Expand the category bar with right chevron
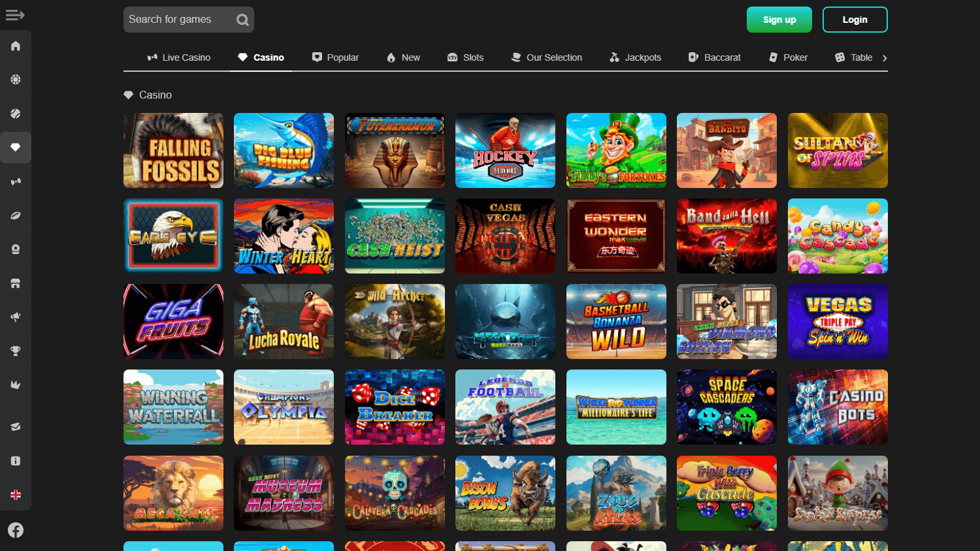 point(885,57)
